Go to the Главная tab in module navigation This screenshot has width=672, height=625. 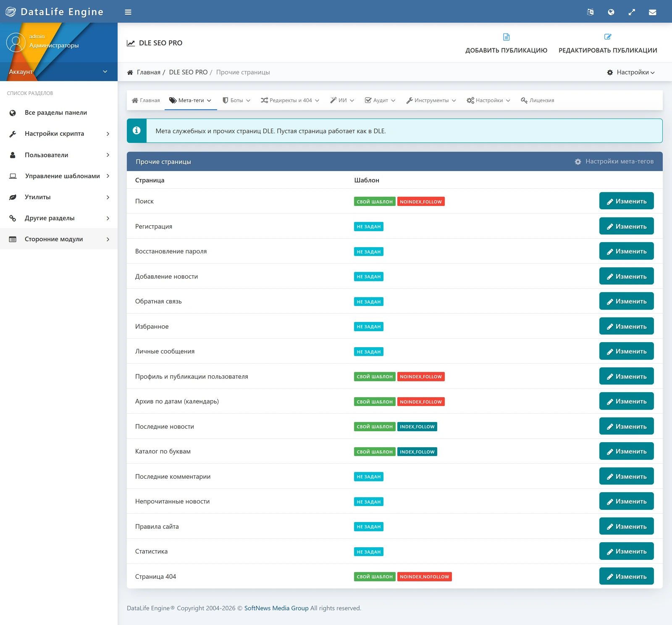tap(146, 100)
